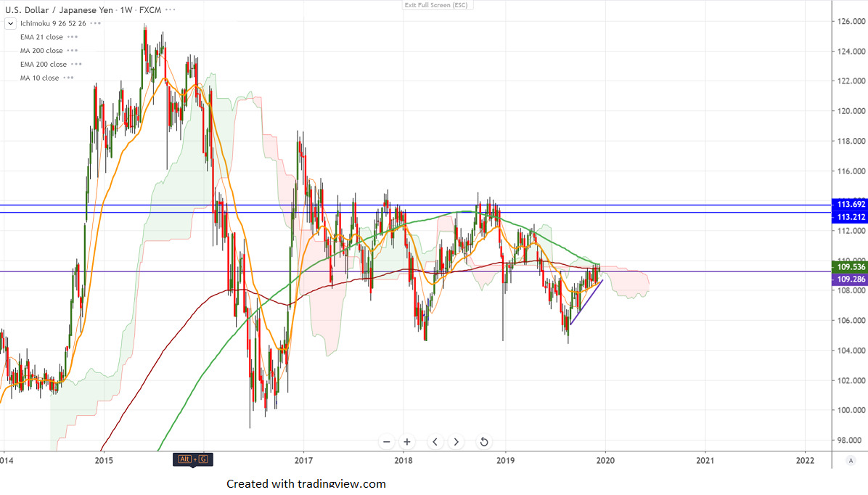The image size is (868, 495).
Task: Open more options for EMA 21 close
Action: [73, 37]
